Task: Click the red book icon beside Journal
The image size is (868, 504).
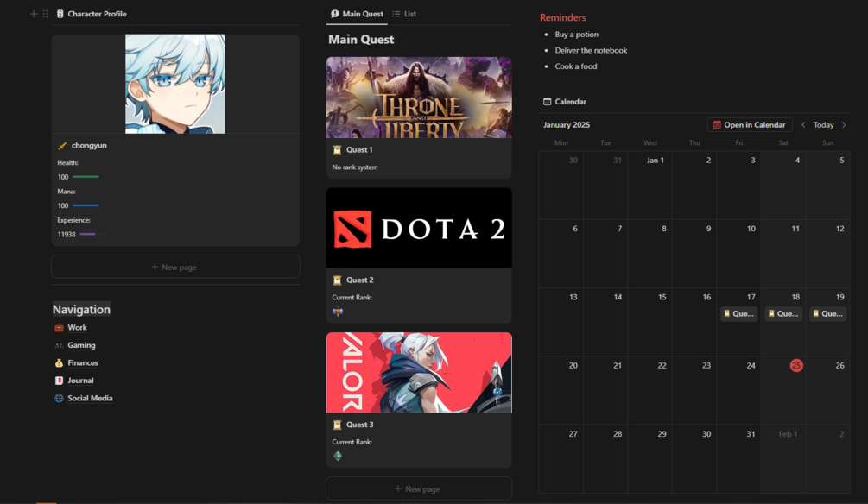Action: point(60,381)
